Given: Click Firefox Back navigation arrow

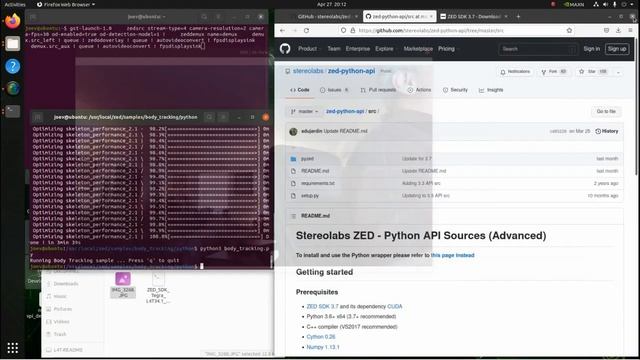Looking at the screenshot, I should pos(282,30).
